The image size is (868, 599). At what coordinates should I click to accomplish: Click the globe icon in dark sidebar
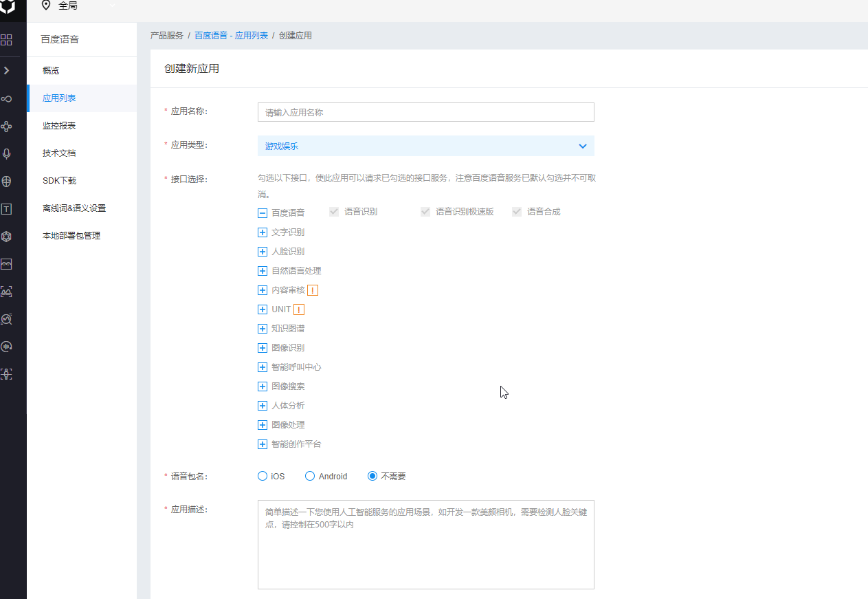(x=6, y=182)
